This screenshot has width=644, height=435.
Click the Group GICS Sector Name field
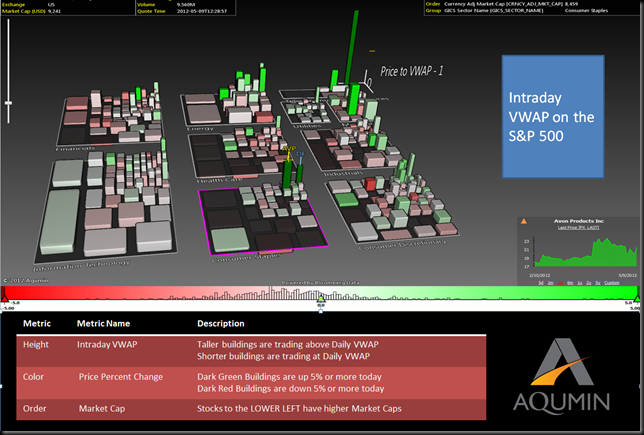(517, 10)
